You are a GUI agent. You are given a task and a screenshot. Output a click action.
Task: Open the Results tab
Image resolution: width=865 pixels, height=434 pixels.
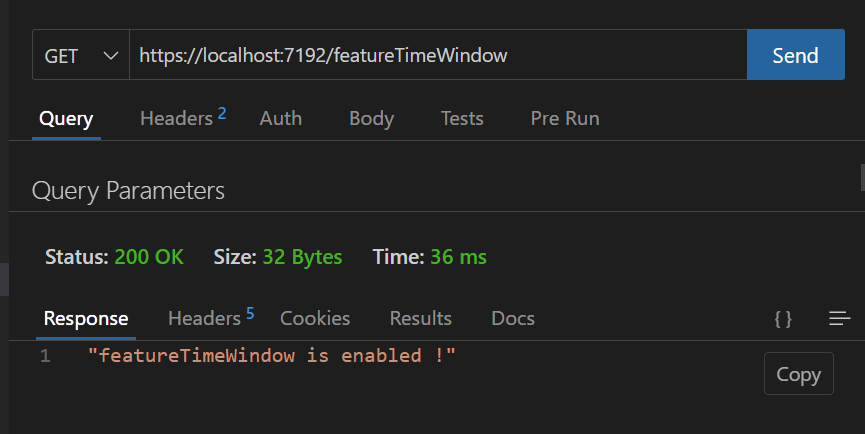pyautogui.click(x=420, y=319)
